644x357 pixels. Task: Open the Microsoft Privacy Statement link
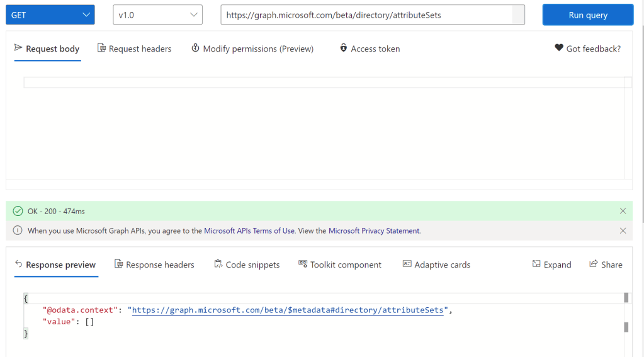click(374, 231)
